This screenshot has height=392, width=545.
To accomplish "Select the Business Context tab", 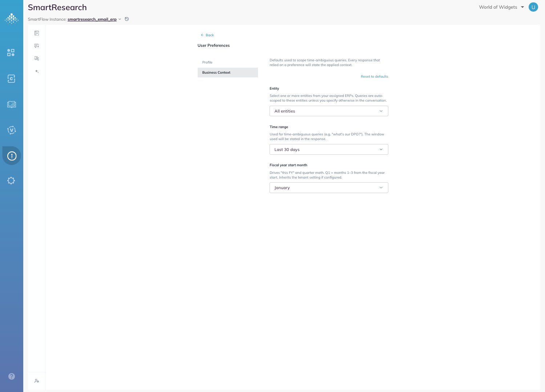I will click(x=228, y=73).
